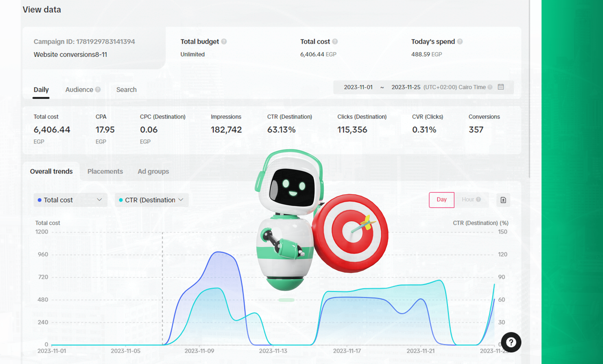The image size is (603, 364).
Task: Select the Placements tab
Action: pyautogui.click(x=105, y=171)
